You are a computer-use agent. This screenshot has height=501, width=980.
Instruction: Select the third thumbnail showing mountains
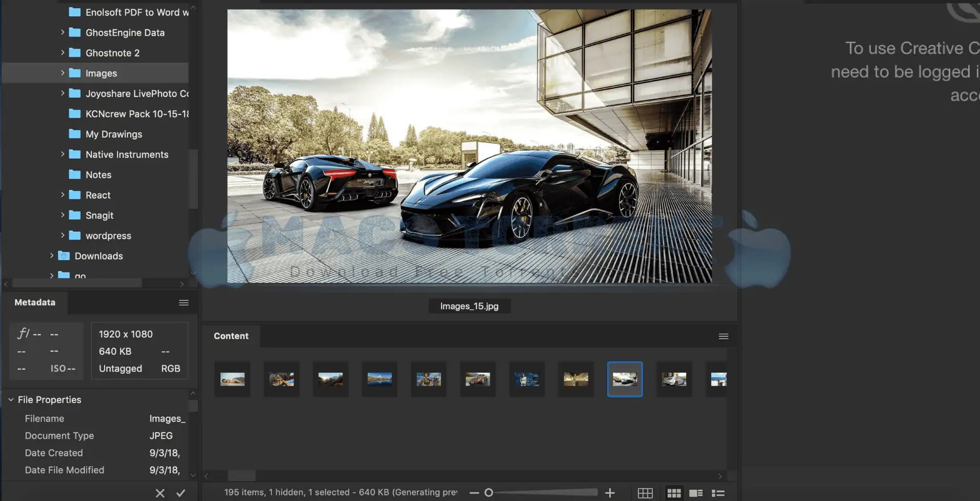click(x=331, y=379)
